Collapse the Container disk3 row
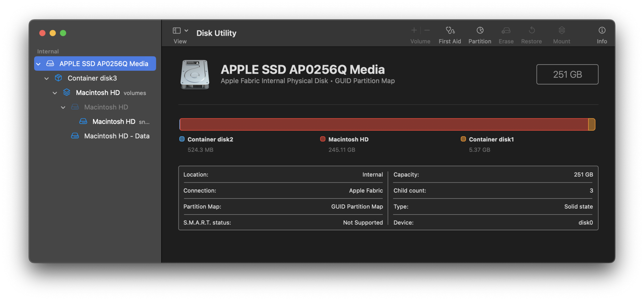This screenshot has width=644, height=301. pos(47,78)
